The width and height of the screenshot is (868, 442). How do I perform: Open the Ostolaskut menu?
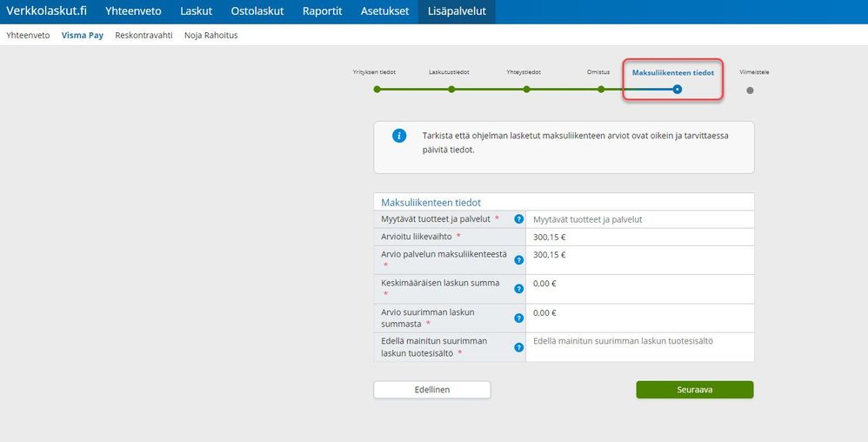pyautogui.click(x=257, y=11)
